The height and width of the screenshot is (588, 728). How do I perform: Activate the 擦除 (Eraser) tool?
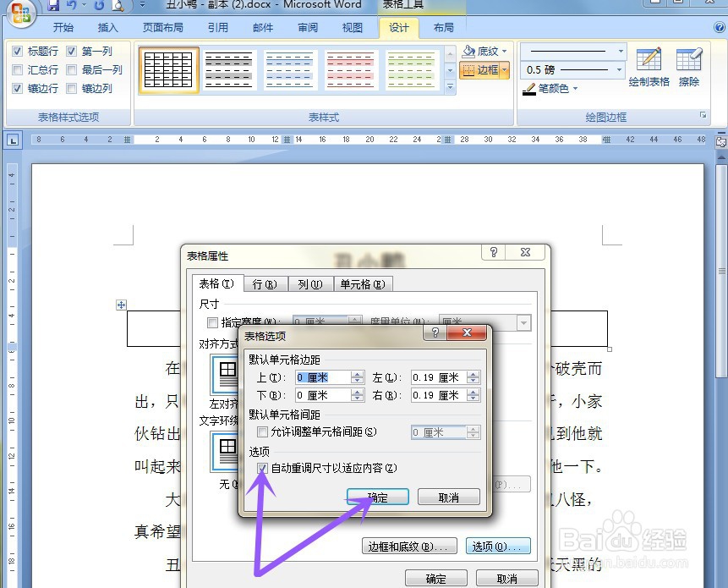pyautogui.click(x=689, y=63)
